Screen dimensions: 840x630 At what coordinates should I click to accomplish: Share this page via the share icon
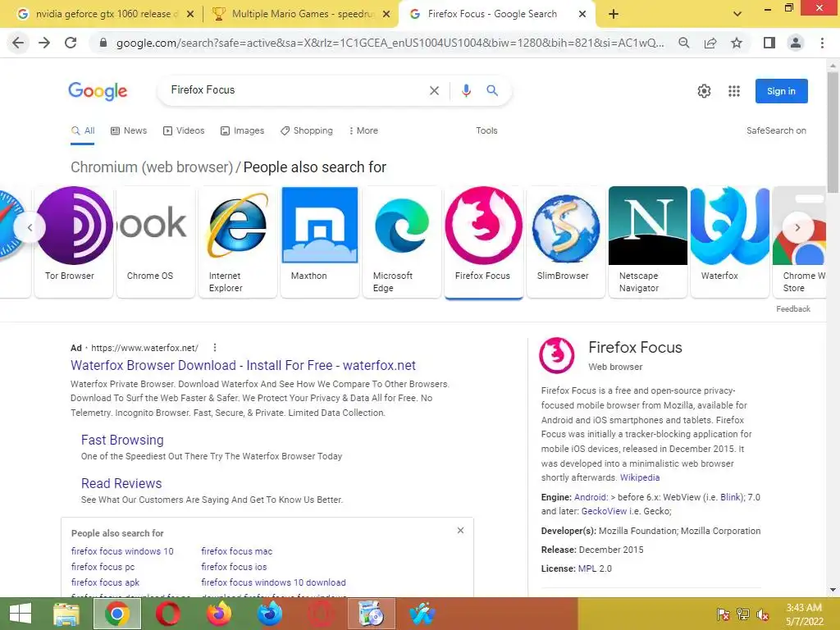710,43
